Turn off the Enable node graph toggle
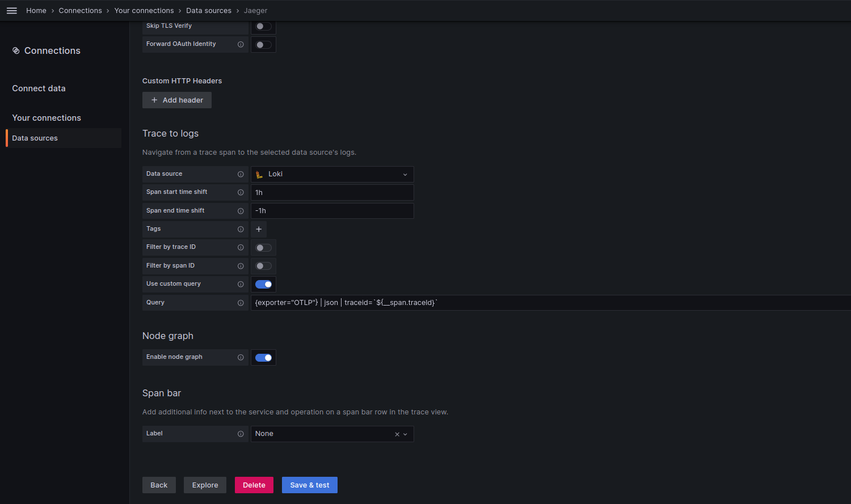Viewport: 851px width, 504px height. point(263,357)
